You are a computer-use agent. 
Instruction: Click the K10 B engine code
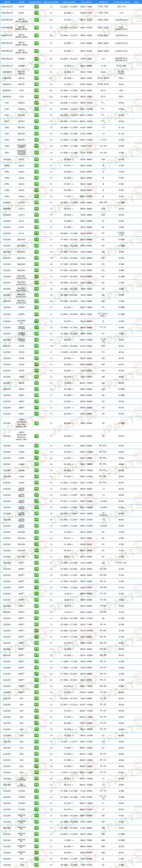tap(121, 159)
